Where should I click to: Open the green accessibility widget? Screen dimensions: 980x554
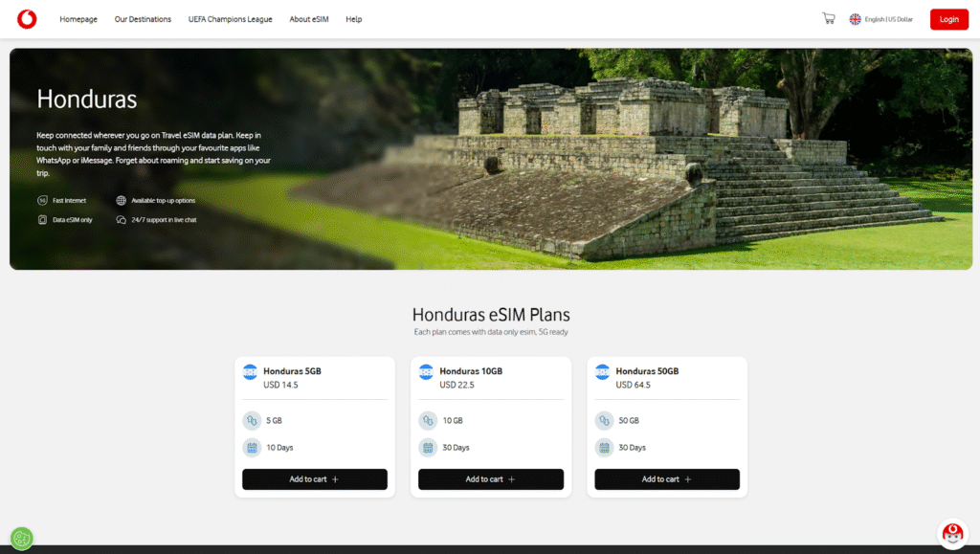[21, 538]
